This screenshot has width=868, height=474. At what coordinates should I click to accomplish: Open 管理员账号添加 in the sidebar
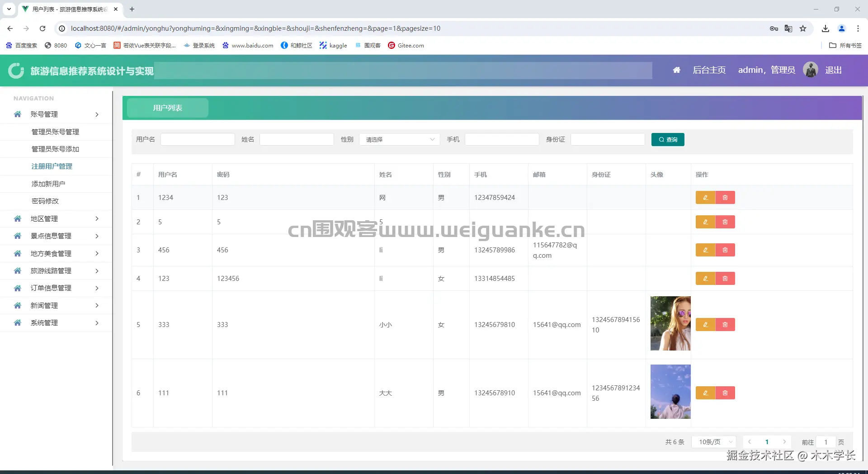tap(55, 149)
